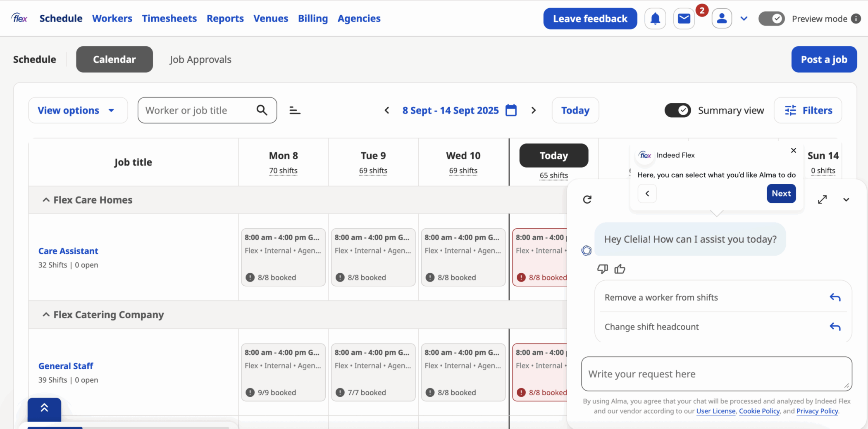Image resolution: width=868 pixels, height=429 pixels.
Task: Refresh the Alma chat
Action: pos(587,199)
